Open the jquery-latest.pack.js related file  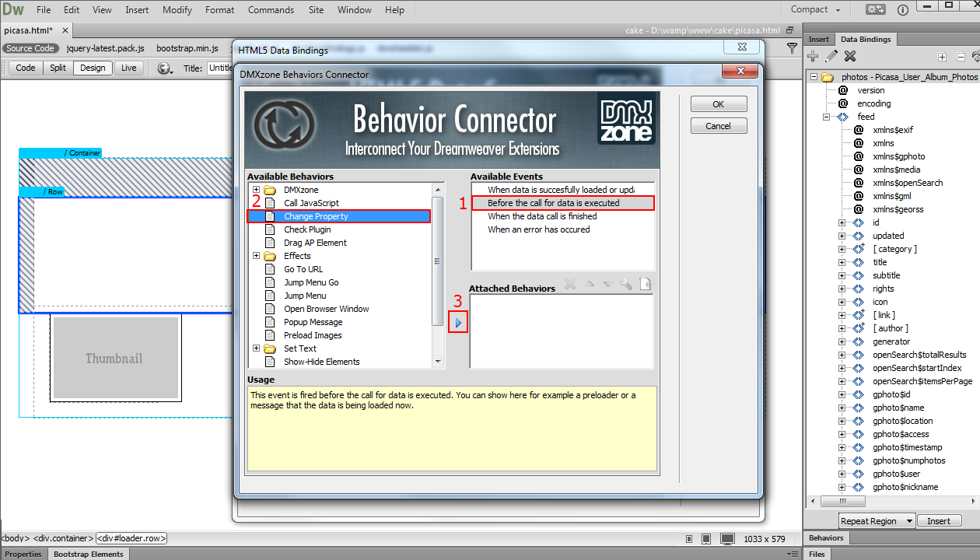point(106,48)
